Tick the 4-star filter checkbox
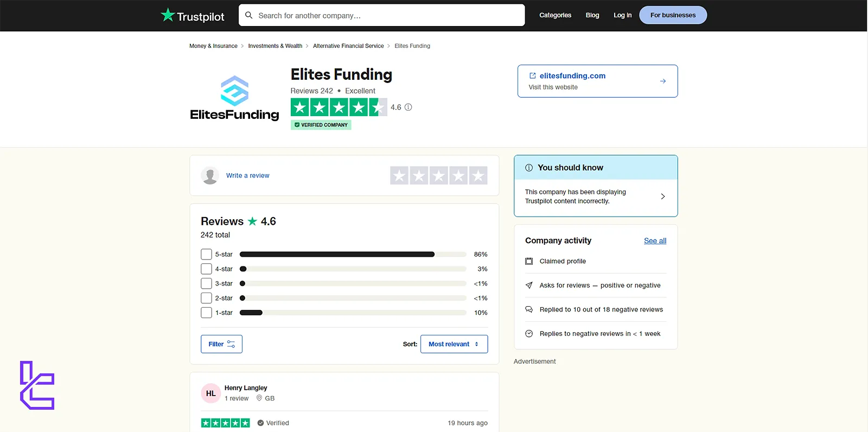This screenshot has width=868, height=432. (206, 269)
